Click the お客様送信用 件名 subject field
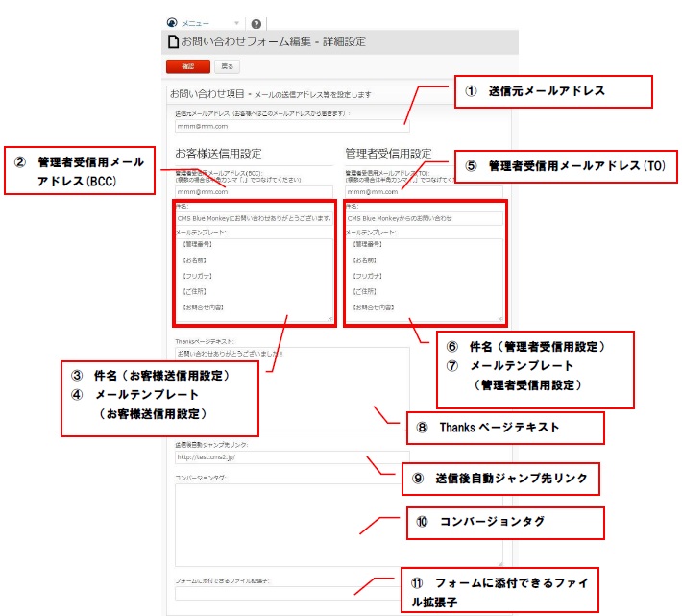This screenshot has height=616, width=682. (x=254, y=218)
